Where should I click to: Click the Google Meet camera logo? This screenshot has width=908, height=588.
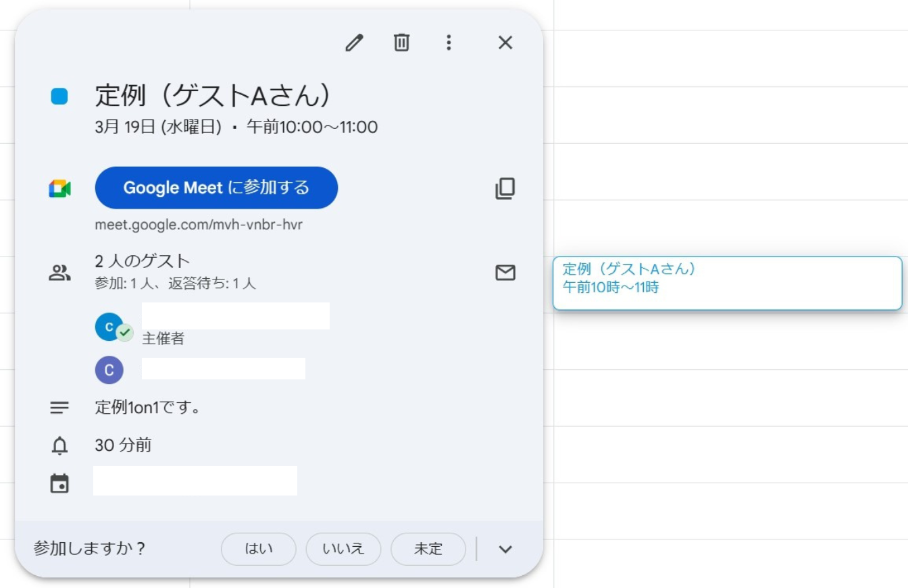coord(59,188)
